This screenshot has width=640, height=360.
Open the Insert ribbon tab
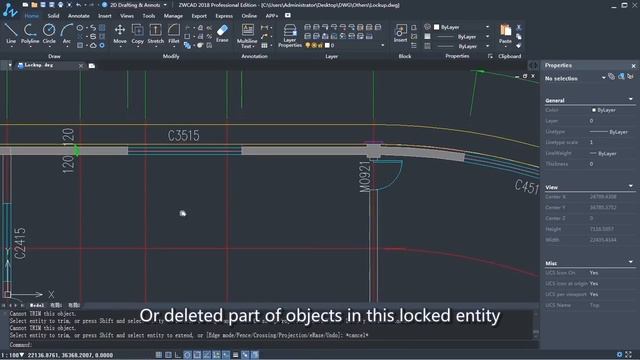[x=104, y=16]
